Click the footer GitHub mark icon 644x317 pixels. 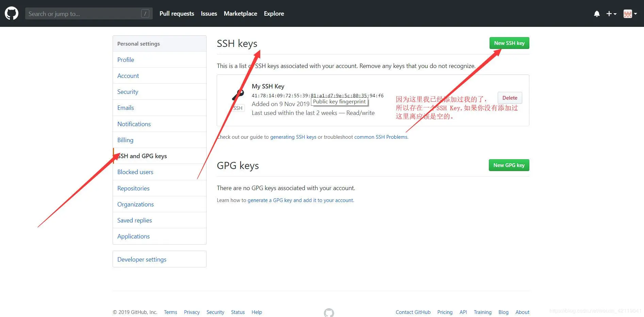[x=329, y=313]
